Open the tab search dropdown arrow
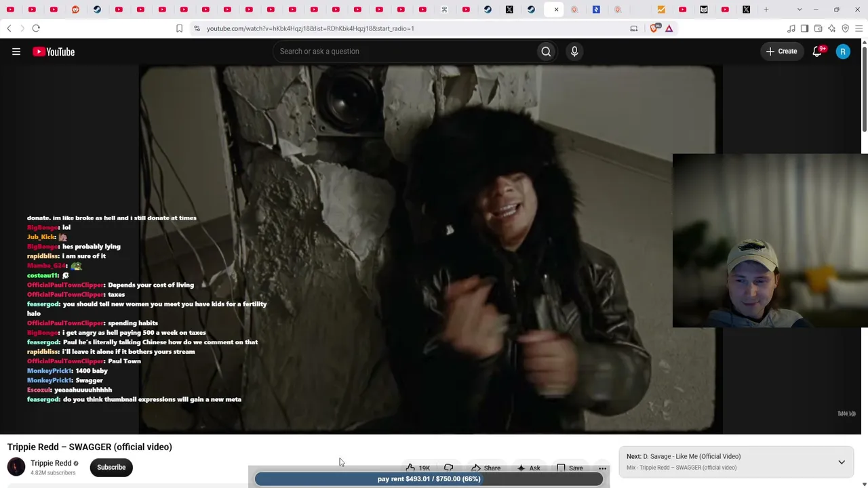This screenshot has height=488, width=868. coord(800,9)
